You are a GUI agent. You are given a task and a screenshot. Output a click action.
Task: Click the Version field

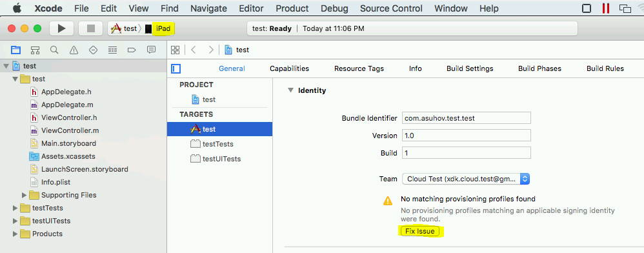pos(466,135)
